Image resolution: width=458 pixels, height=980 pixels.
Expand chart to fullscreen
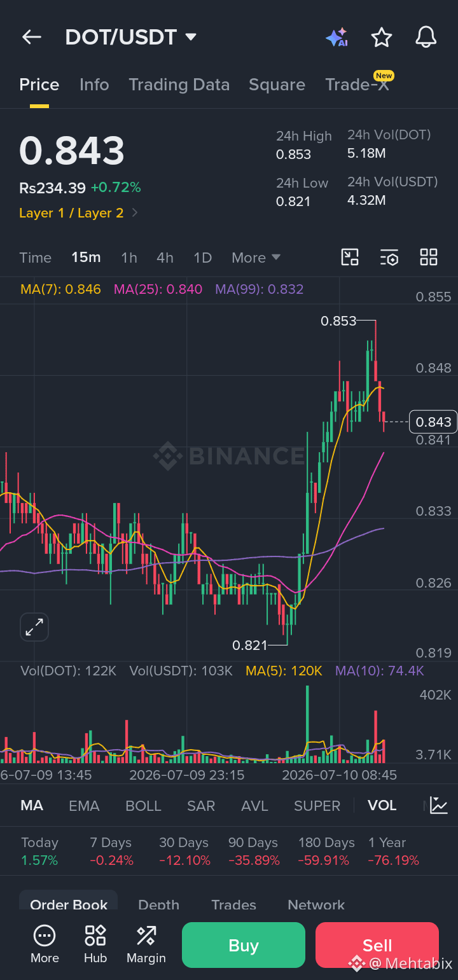(34, 628)
